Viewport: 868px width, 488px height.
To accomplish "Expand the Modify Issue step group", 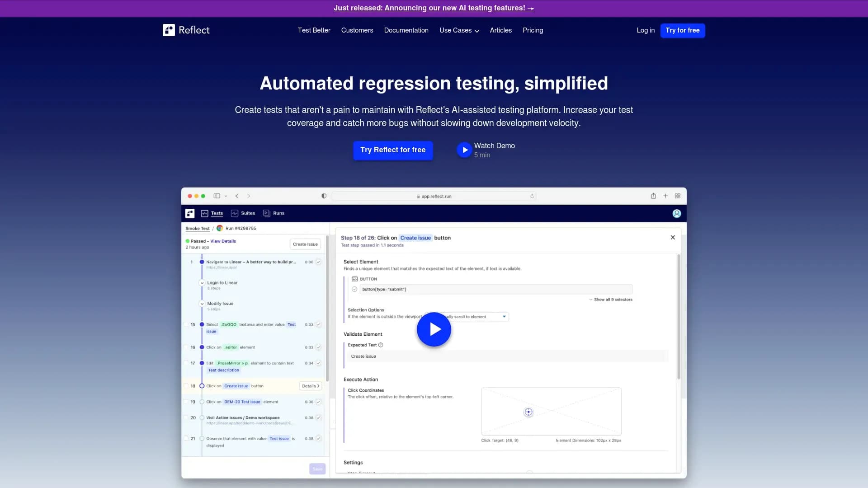I will (202, 304).
